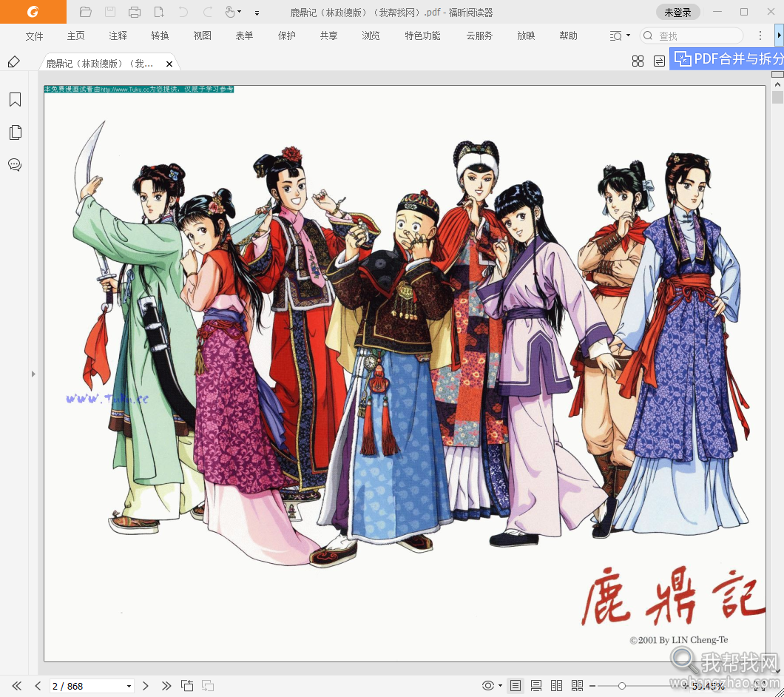Click the previous view icon
784x697 pixels.
(x=187, y=685)
